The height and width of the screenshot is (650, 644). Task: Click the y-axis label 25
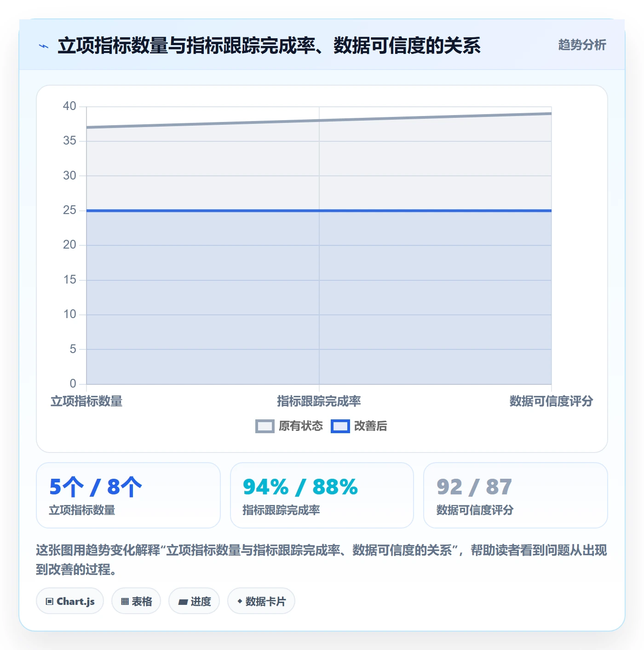click(x=69, y=210)
